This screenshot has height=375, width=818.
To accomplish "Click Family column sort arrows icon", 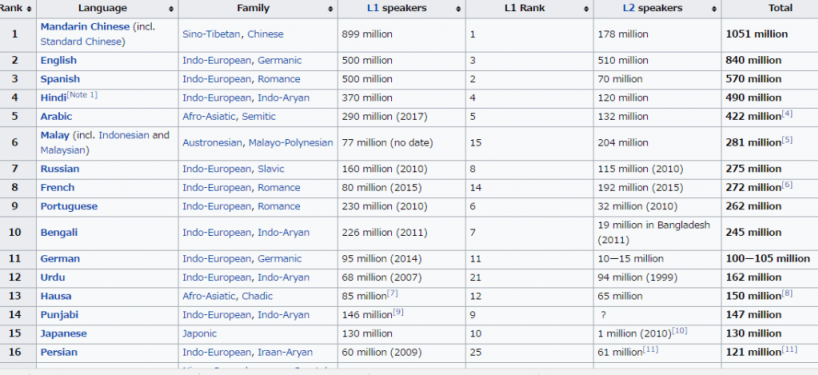I will click(x=330, y=9).
